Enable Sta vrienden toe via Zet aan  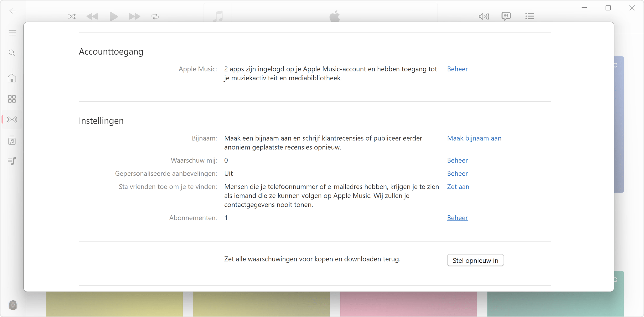458,187
